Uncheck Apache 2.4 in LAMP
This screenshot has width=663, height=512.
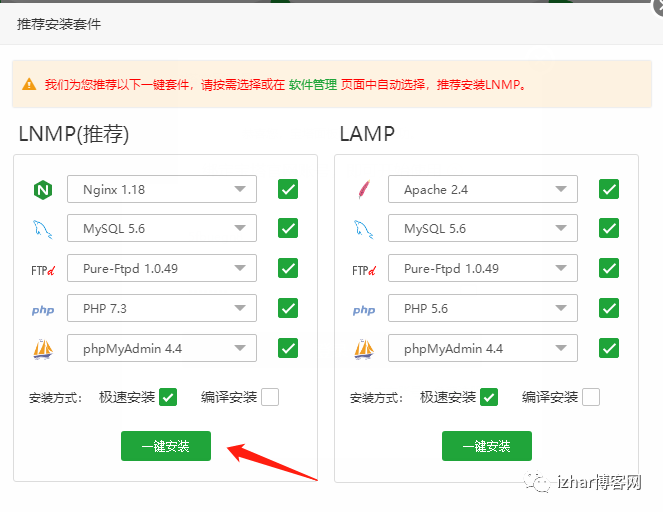pos(609,189)
